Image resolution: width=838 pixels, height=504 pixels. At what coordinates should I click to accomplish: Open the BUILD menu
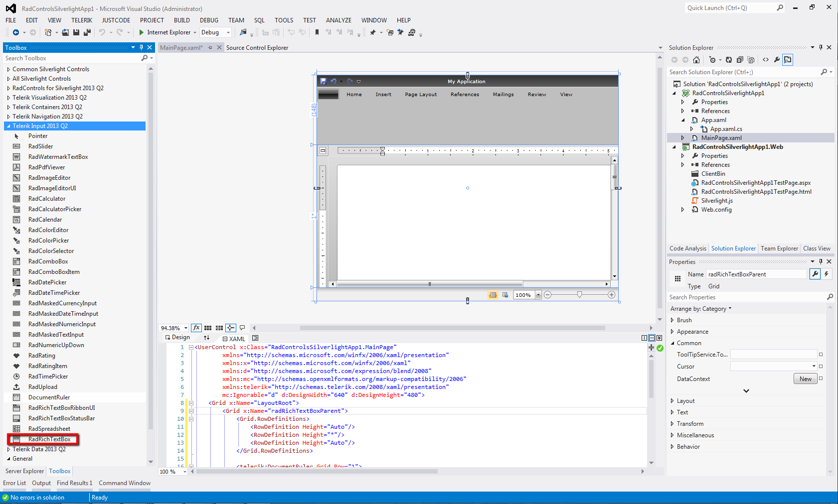pyautogui.click(x=182, y=20)
